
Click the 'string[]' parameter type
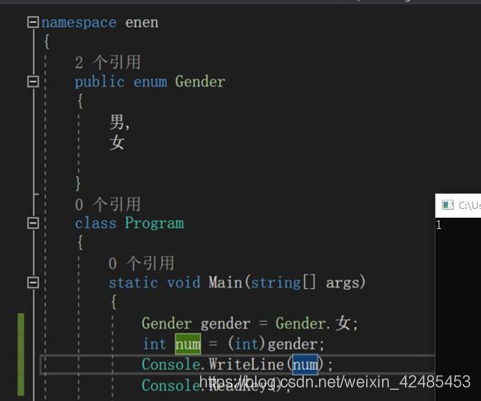click(x=283, y=283)
